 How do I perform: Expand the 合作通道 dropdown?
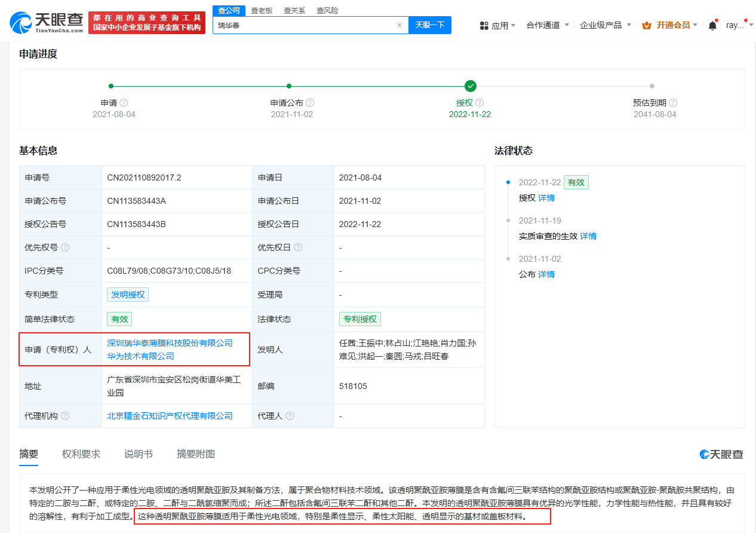point(548,25)
